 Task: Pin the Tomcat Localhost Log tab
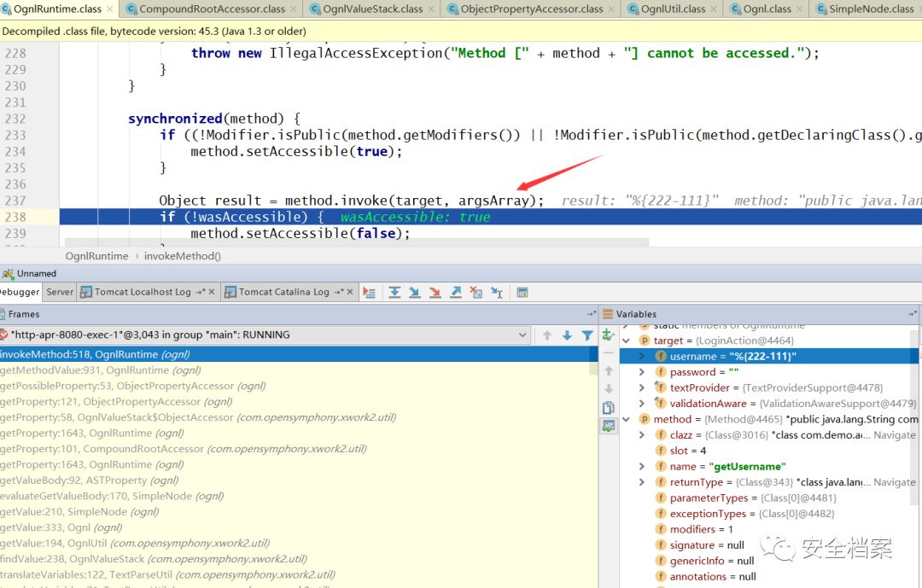click(201, 292)
